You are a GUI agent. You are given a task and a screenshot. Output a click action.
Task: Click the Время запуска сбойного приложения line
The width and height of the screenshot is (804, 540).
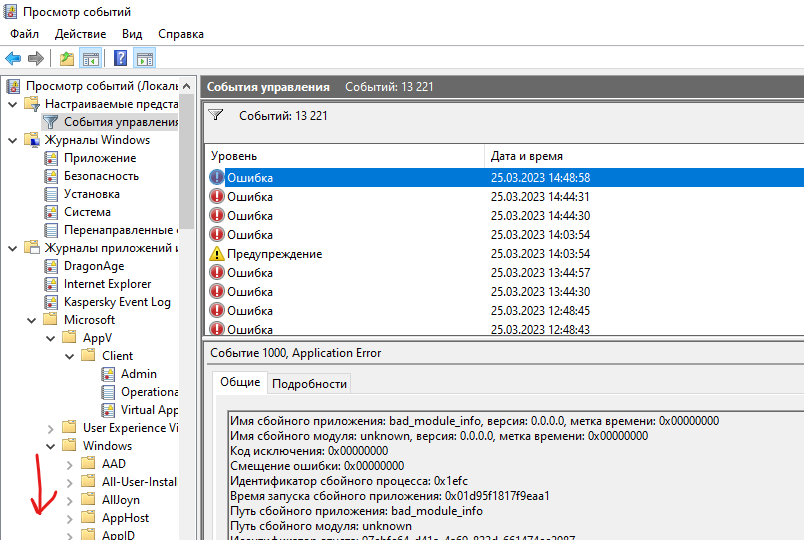pyautogui.click(x=390, y=496)
